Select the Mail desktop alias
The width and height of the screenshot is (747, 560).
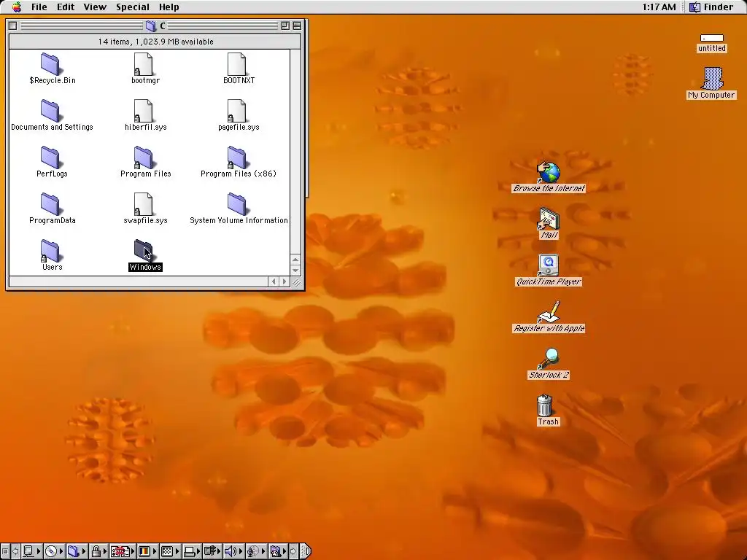pos(549,223)
